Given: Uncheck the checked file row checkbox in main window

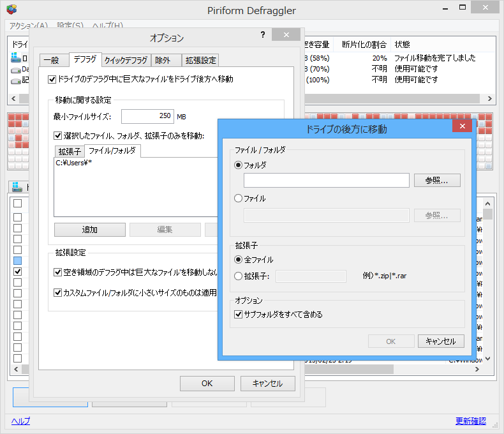Looking at the screenshot, I should point(18,272).
